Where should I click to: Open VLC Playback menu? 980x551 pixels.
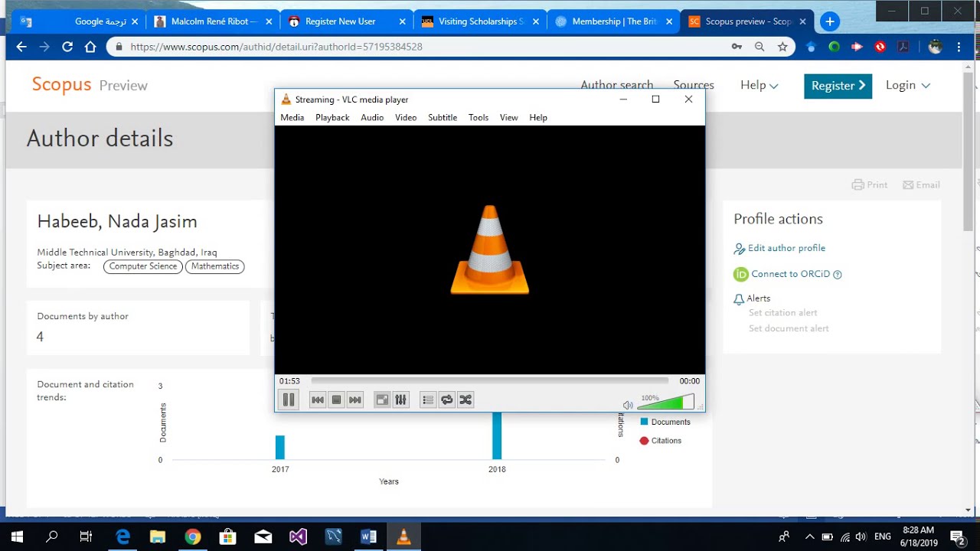click(x=332, y=117)
